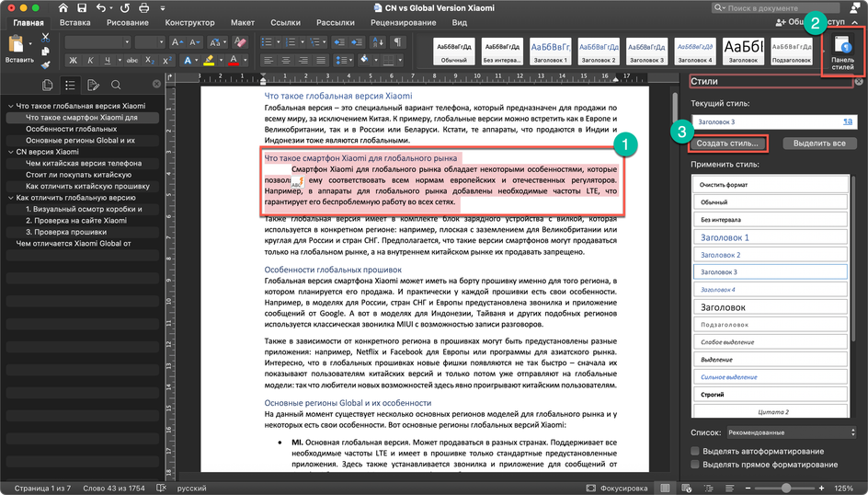Open the Вставка tab

click(x=74, y=23)
